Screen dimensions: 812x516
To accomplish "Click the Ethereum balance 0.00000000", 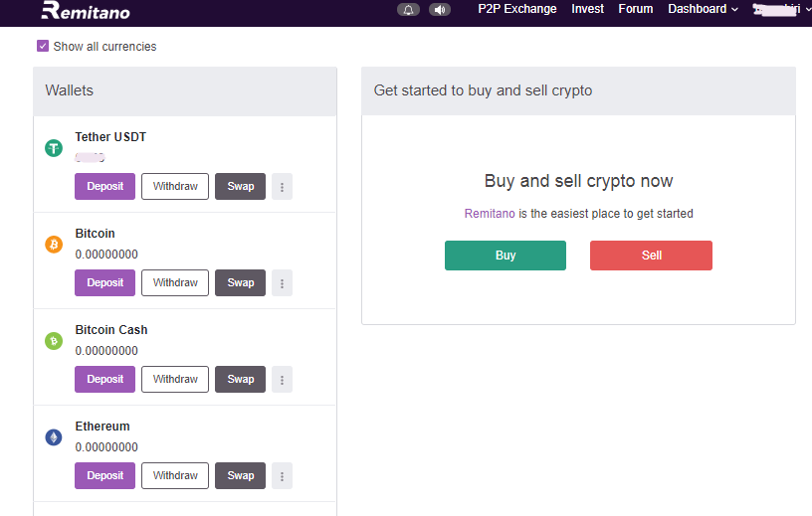I will [x=106, y=447].
